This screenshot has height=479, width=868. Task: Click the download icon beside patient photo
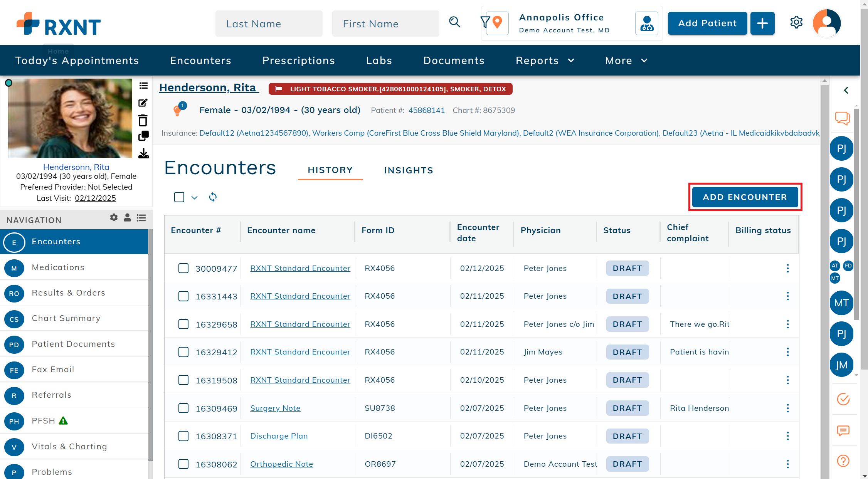click(x=143, y=153)
